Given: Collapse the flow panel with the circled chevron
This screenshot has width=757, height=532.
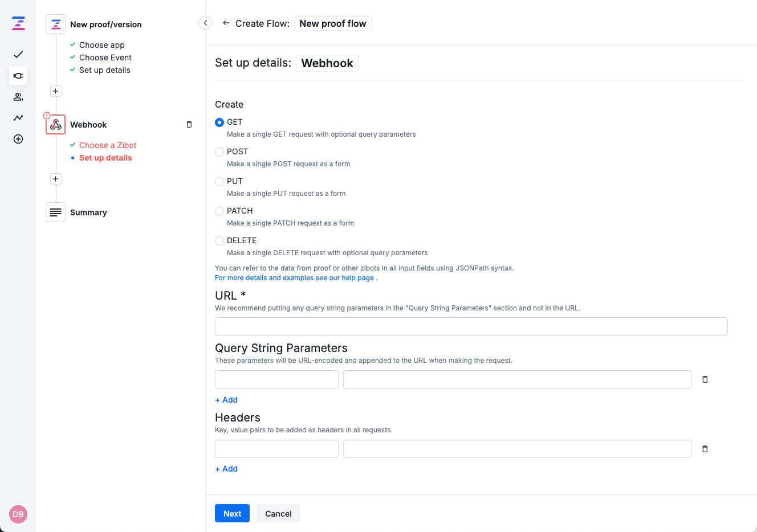Looking at the screenshot, I should (205, 22).
